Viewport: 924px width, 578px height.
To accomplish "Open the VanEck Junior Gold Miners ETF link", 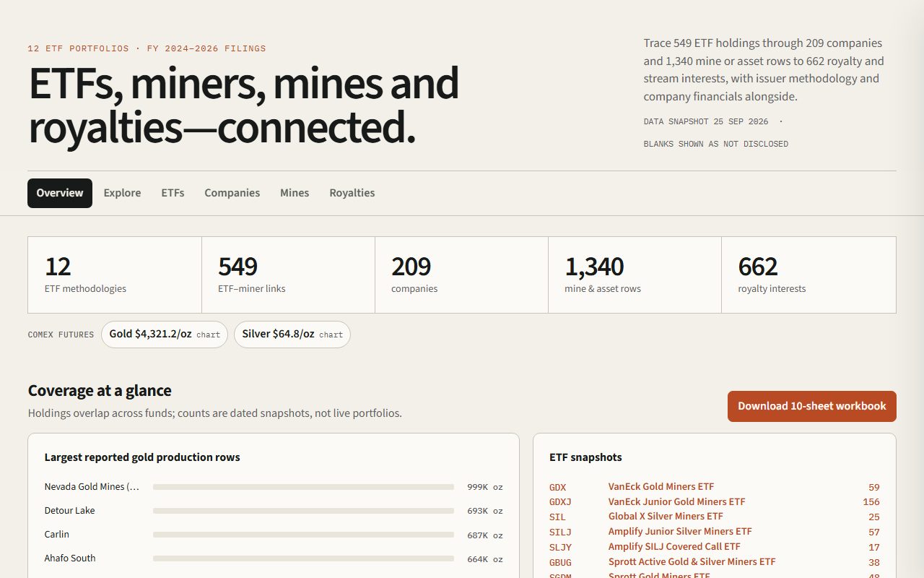I will coord(677,501).
